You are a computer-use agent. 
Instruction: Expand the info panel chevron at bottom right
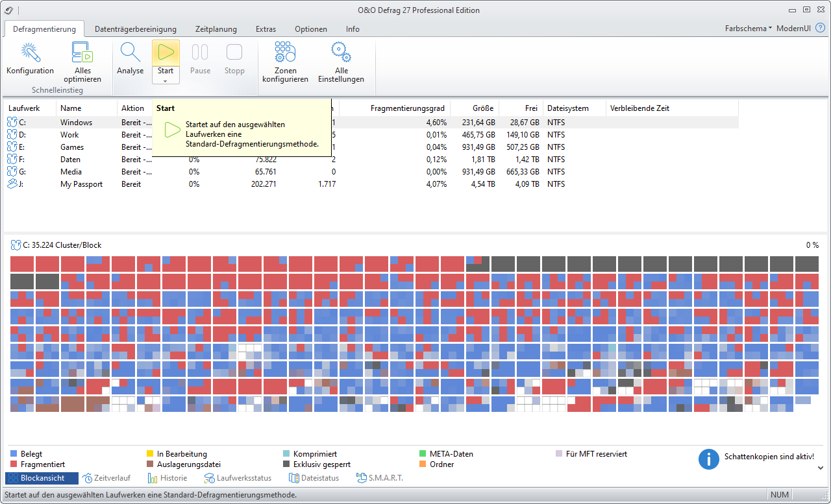click(821, 467)
